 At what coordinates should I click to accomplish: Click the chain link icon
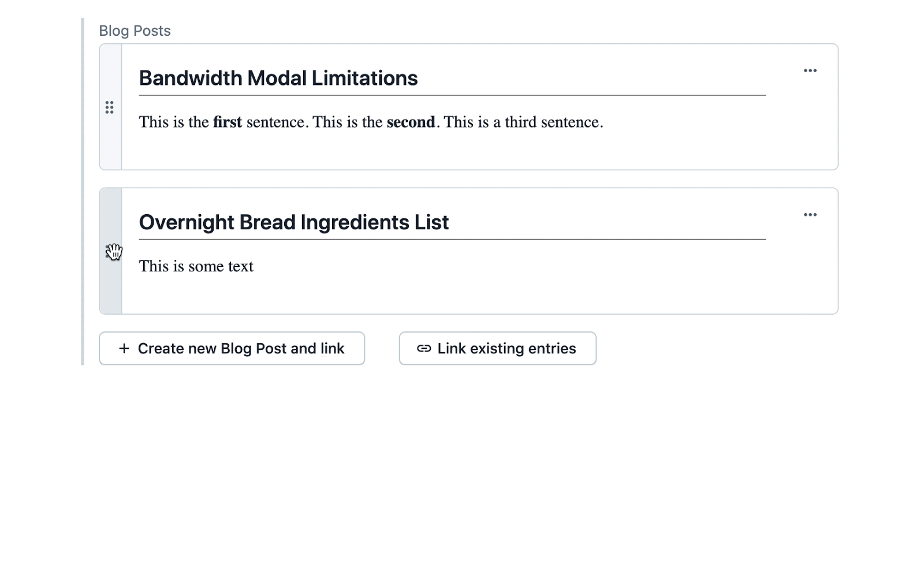(x=424, y=348)
